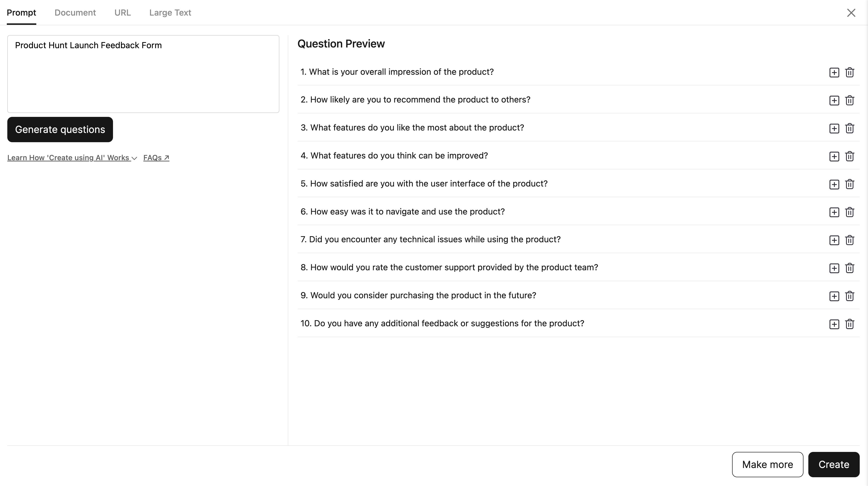
Task: Delete question 9 about purchasing
Action: 849,296
